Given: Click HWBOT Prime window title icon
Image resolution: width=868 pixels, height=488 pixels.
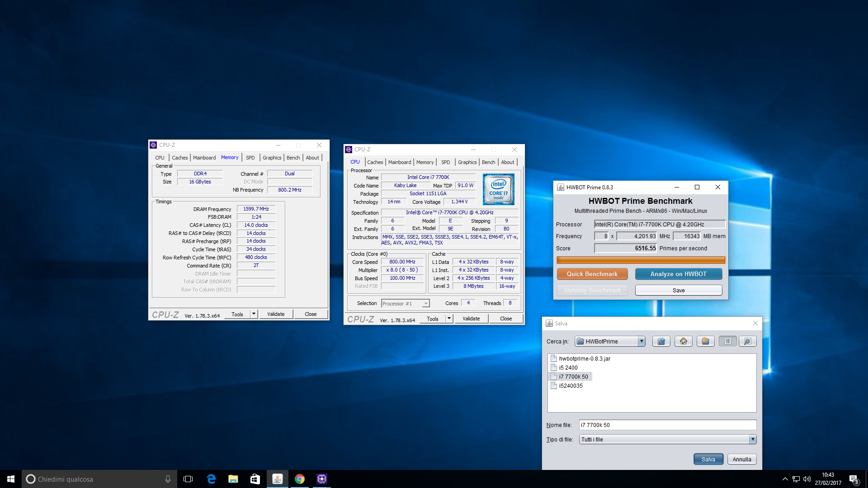Looking at the screenshot, I should point(560,187).
